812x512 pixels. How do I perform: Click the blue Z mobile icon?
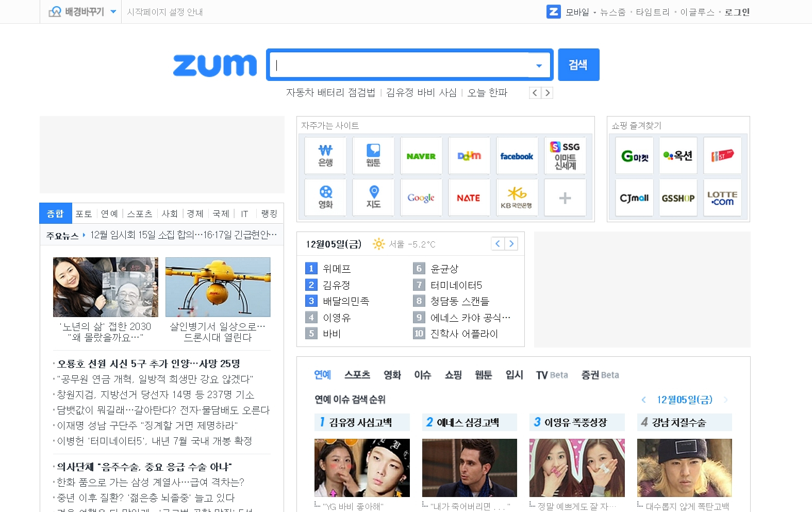pyautogui.click(x=553, y=11)
